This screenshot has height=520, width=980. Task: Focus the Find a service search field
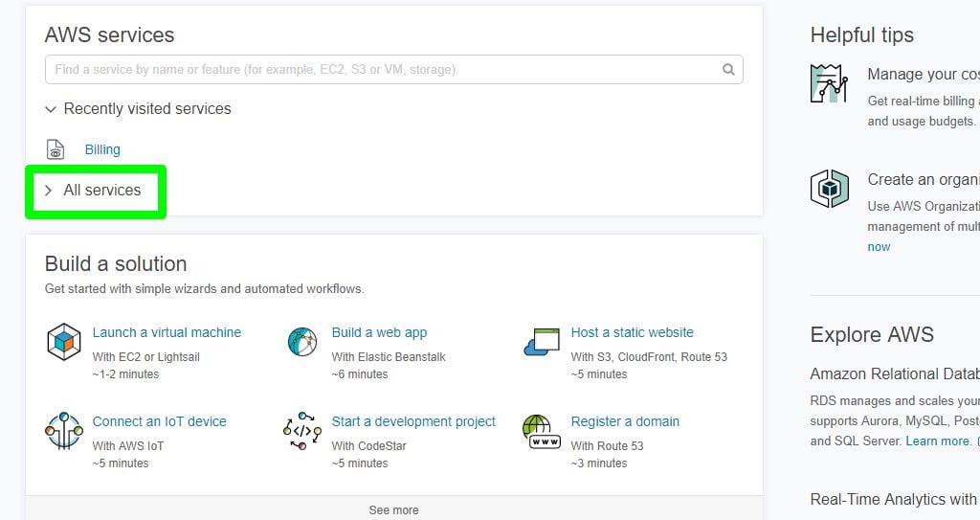pyautogui.click(x=393, y=70)
